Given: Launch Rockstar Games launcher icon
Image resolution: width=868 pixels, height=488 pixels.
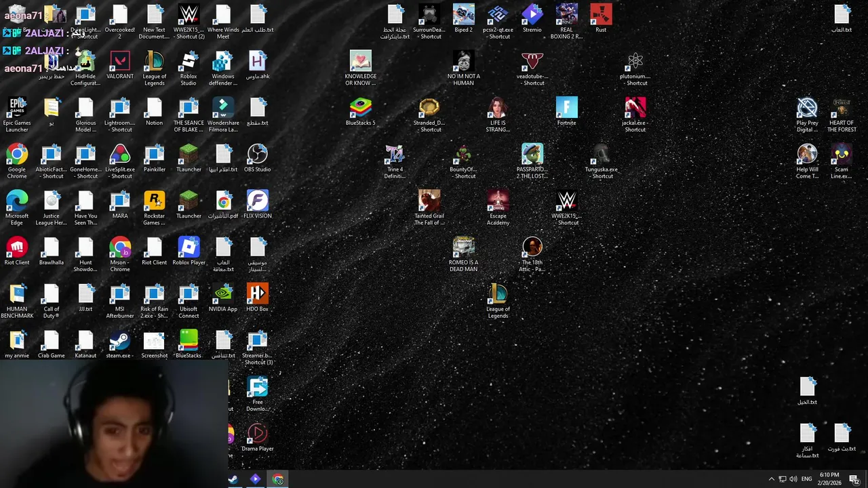Looking at the screenshot, I should [154, 207].
